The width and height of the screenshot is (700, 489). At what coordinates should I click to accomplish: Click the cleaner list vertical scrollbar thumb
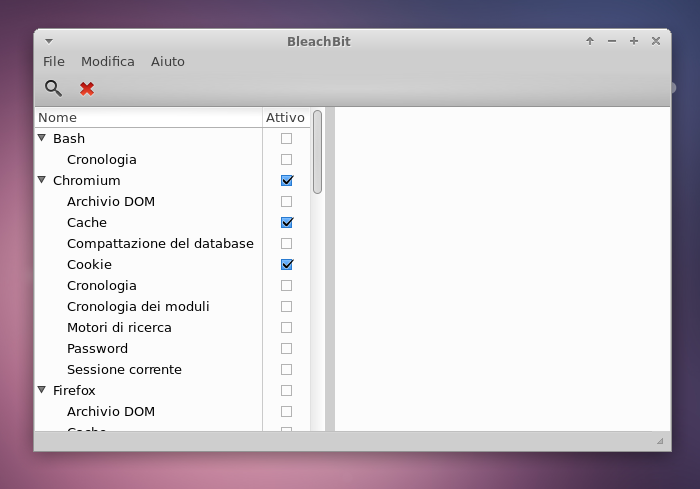click(317, 152)
